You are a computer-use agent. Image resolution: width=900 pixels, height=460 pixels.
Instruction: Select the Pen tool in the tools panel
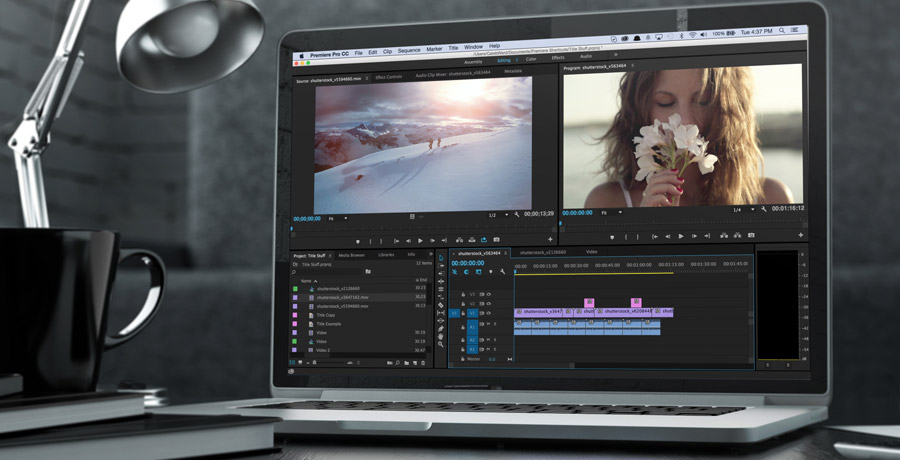click(x=441, y=329)
